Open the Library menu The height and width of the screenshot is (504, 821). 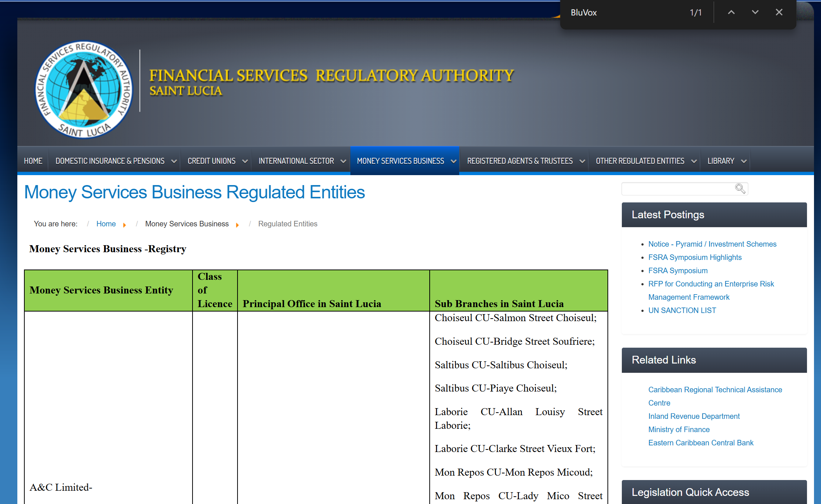pyautogui.click(x=721, y=161)
